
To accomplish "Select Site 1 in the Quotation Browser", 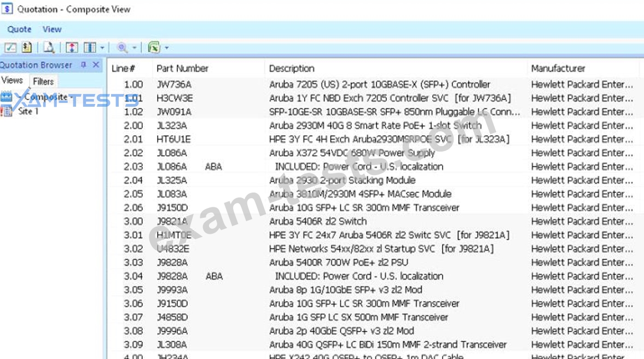I will point(28,111).
